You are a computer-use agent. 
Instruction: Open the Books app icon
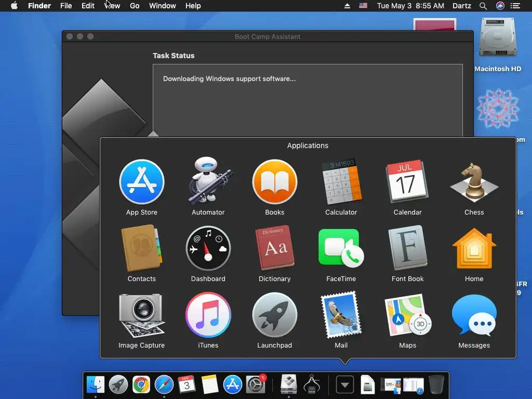[x=275, y=182]
